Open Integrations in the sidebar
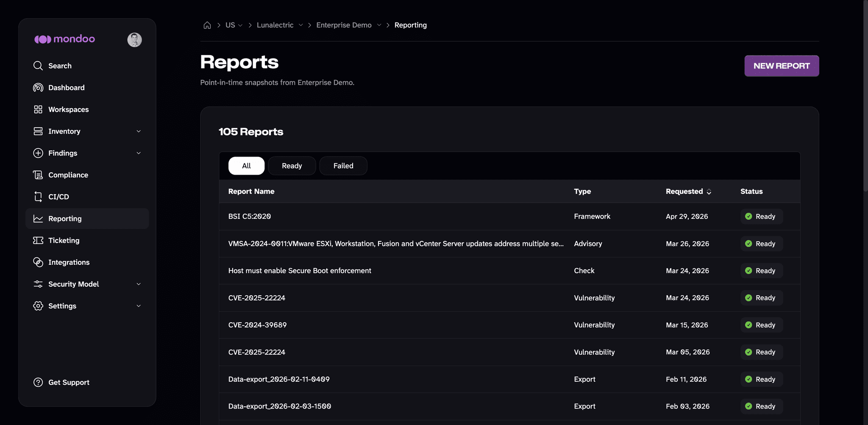 click(87, 262)
